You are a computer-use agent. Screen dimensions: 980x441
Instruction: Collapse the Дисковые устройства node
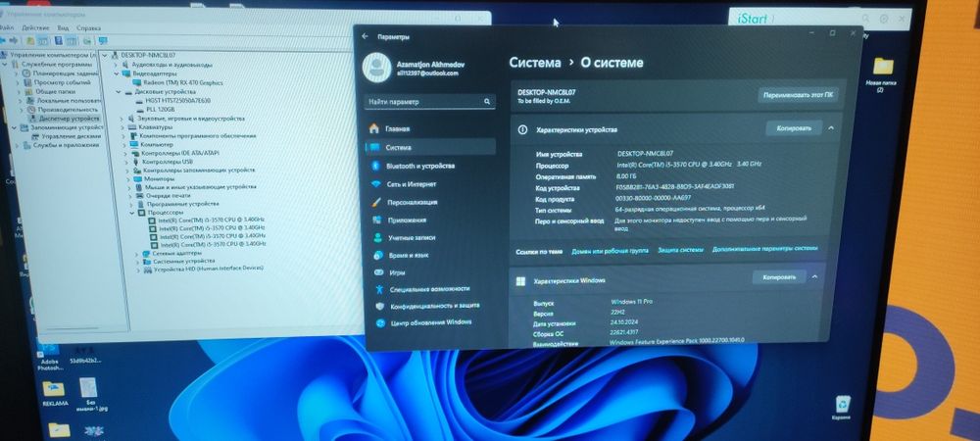click(119, 91)
